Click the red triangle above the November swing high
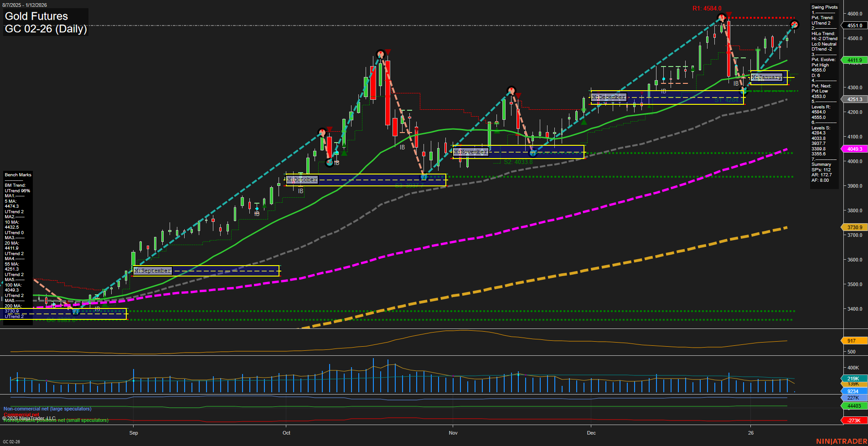The height and width of the screenshot is (446, 868). 519,95
